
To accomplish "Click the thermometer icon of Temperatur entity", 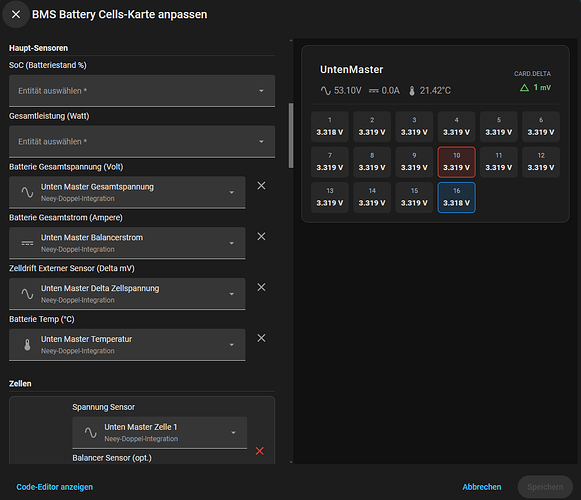I will click(27, 345).
